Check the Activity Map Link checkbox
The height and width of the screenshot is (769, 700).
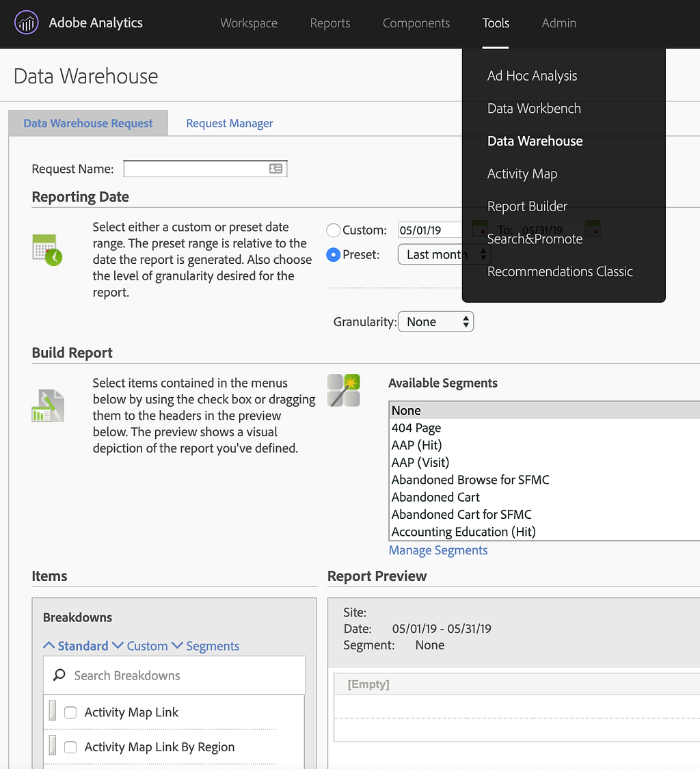pyautogui.click(x=70, y=712)
